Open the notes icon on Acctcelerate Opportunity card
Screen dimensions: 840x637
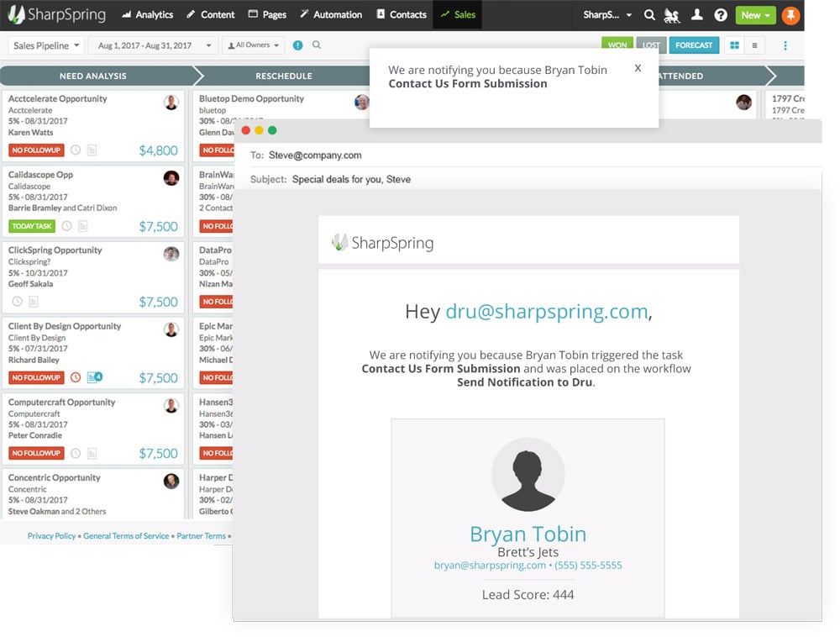(x=91, y=150)
